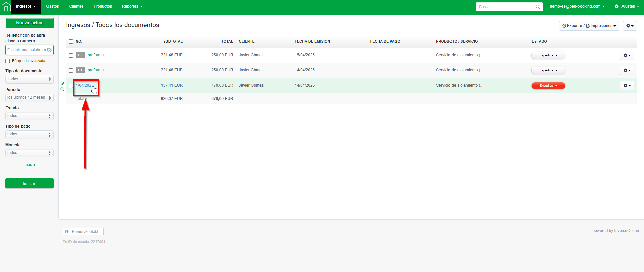Click Tu ID de cuenta: 2217001
644x272 pixels.
[x=84, y=242]
